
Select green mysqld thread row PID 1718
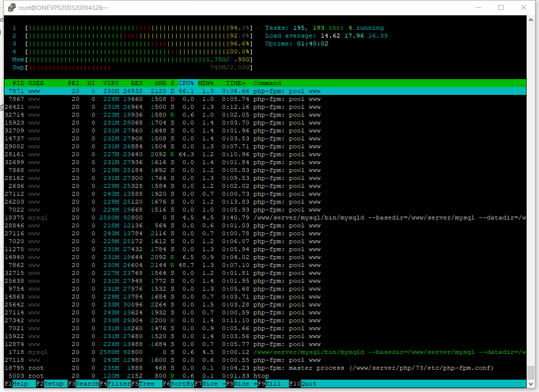coord(265,352)
